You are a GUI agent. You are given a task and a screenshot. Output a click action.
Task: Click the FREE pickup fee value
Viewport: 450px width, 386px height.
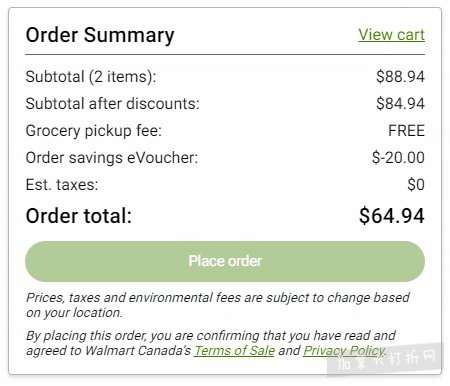click(406, 131)
